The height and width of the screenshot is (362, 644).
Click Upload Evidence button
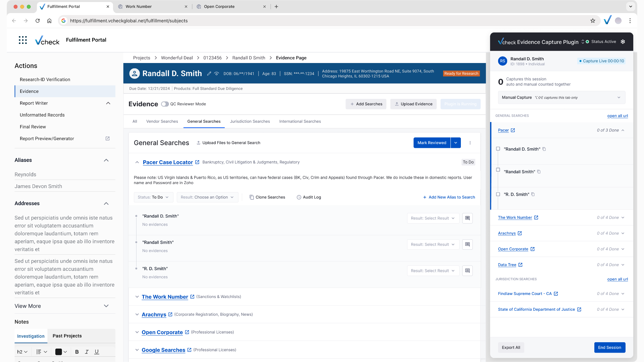pos(414,104)
